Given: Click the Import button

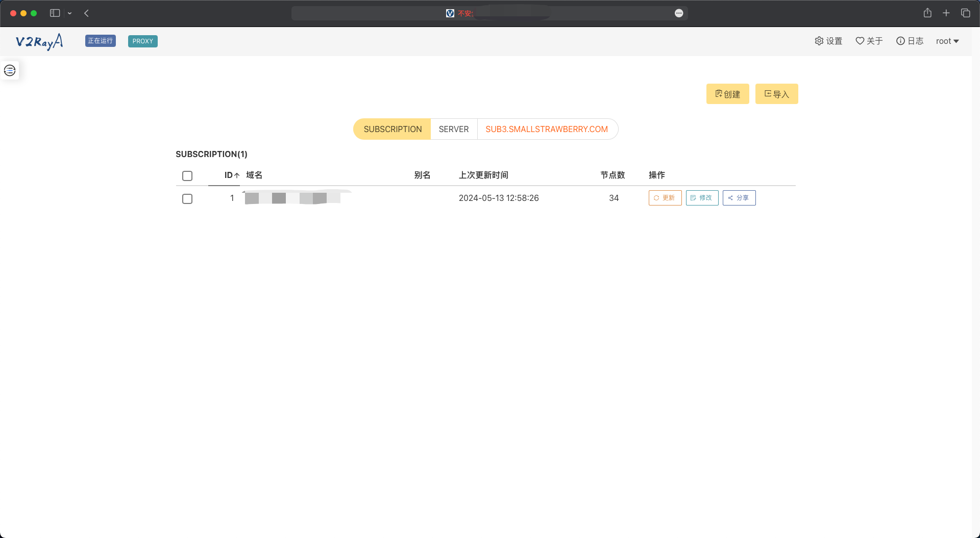Looking at the screenshot, I should 776,94.
